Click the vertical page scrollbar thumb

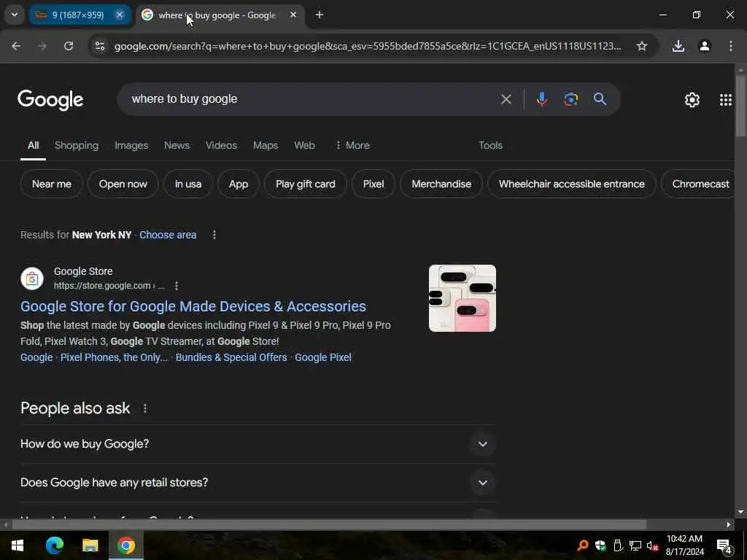[740, 105]
